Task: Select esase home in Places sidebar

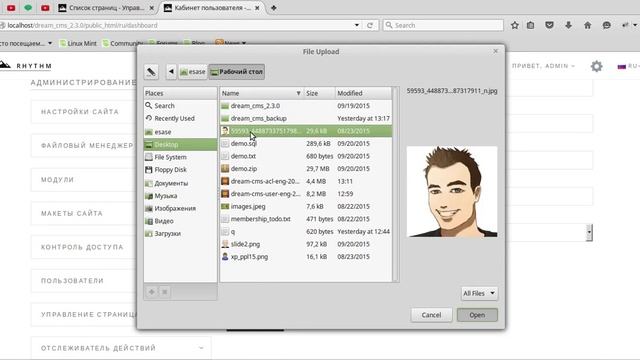Action: tap(180, 132)
